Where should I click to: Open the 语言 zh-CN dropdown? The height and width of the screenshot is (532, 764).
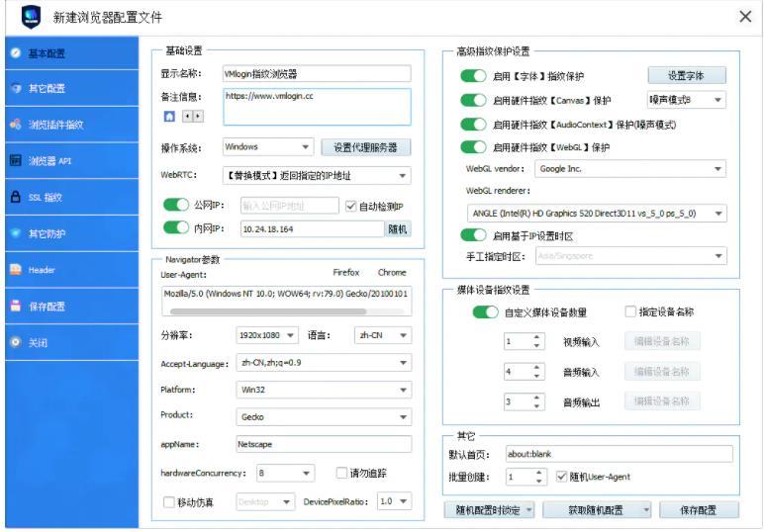pyautogui.click(x=382, y=335)
